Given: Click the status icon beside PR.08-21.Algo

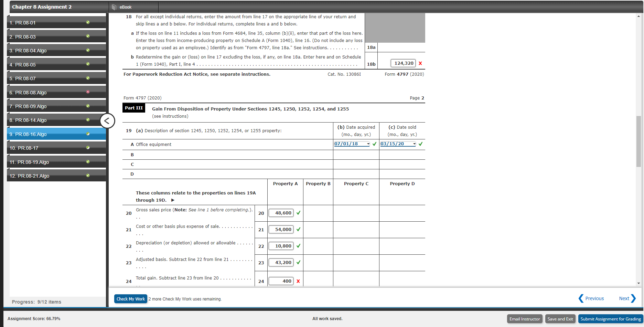Looking at the screenshot, I should pyautogui.click(x=88, y=176).
